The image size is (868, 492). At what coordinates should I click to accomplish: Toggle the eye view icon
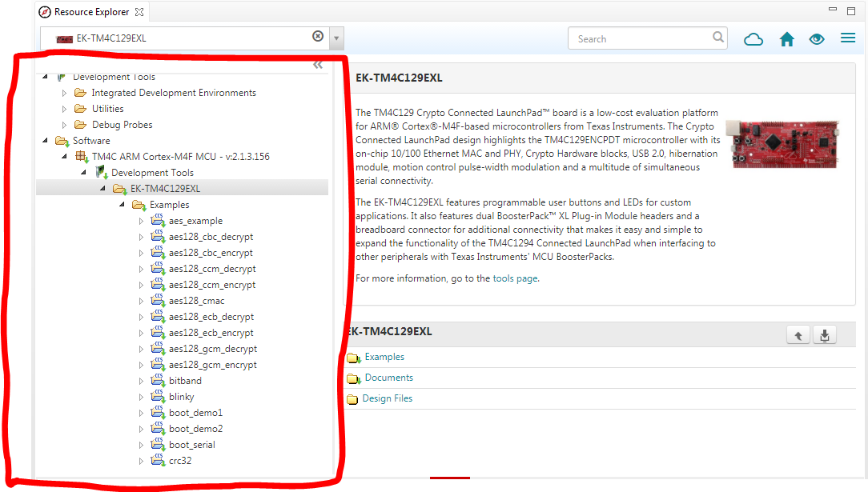point(817,39)
